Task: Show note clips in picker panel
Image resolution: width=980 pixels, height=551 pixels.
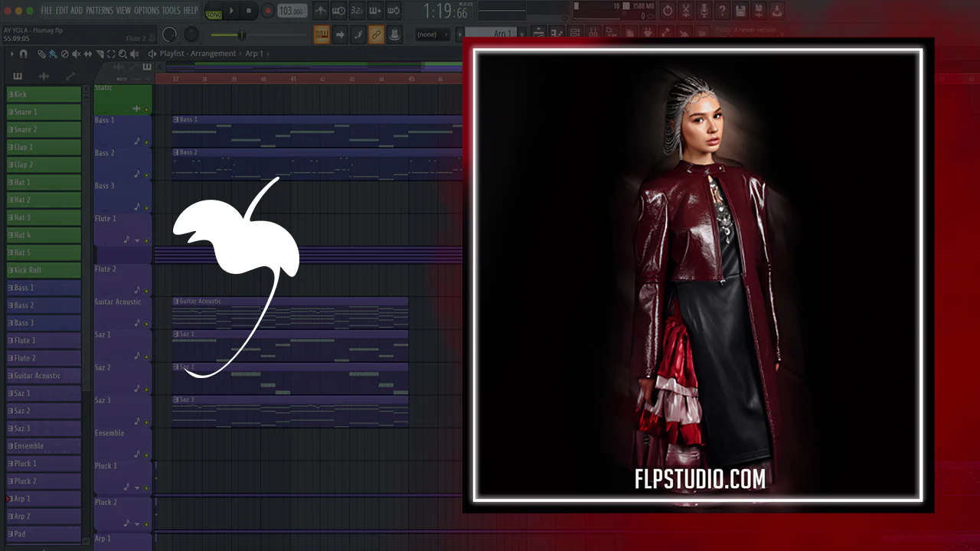Action: 18,76
